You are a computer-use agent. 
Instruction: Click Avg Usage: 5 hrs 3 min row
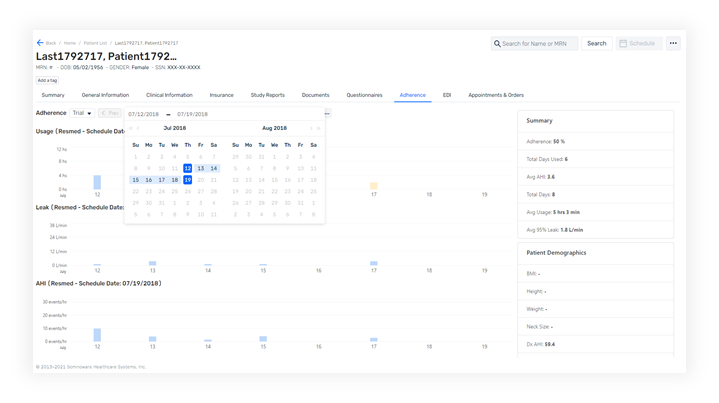point(596,212)
